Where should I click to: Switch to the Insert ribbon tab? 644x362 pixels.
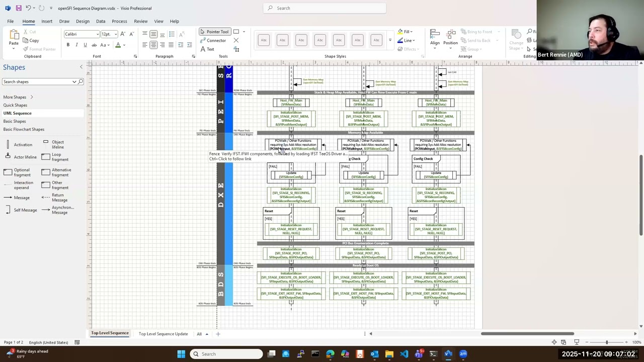47,21
